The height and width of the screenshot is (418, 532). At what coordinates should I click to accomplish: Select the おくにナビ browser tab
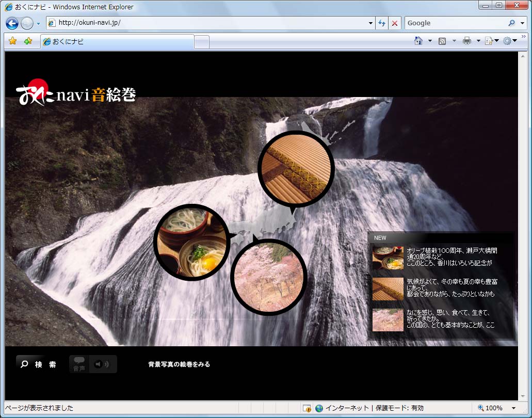(118, 41)
